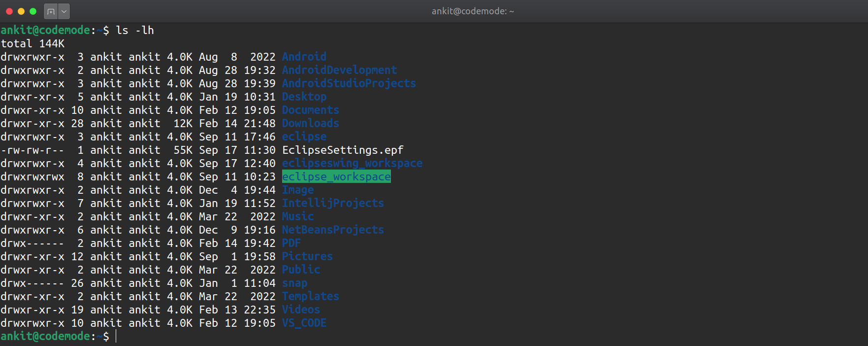
Task: Click the bottom prompt input line
Action: tap(434, 336)
